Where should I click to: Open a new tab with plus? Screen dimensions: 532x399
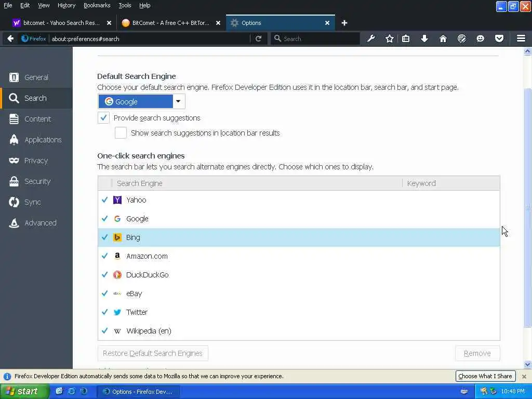coord(344,23)
